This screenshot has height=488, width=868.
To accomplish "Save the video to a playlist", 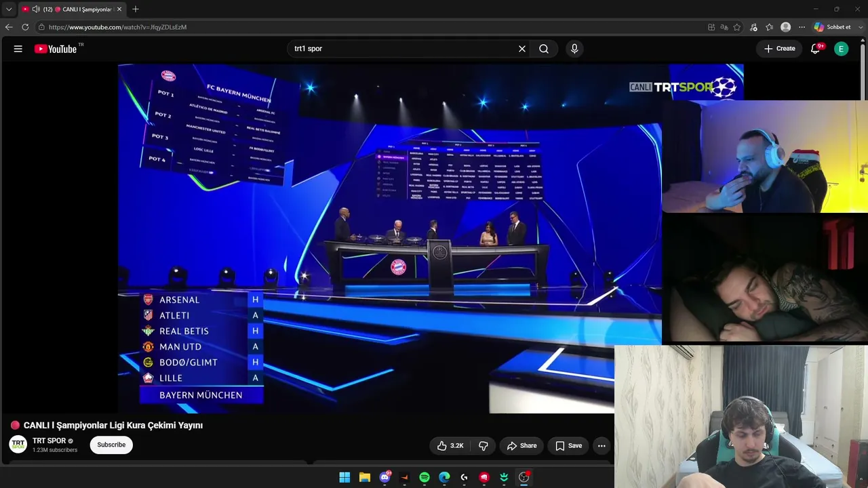I will pos(568,445).
